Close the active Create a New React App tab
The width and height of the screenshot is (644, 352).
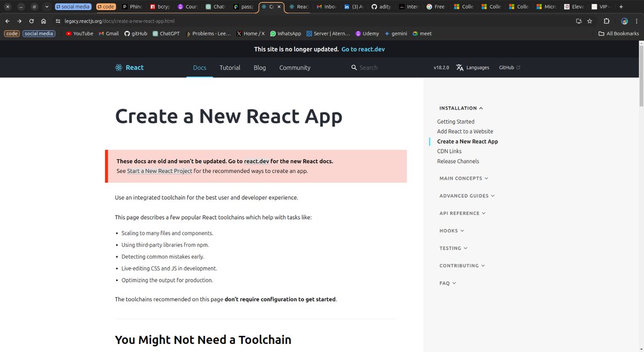pos(279,7)
